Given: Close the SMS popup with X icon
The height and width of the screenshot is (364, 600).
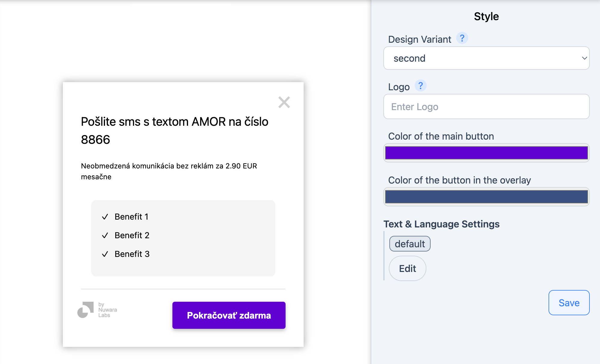Looking at the screenshot, I should click(284, 102).
